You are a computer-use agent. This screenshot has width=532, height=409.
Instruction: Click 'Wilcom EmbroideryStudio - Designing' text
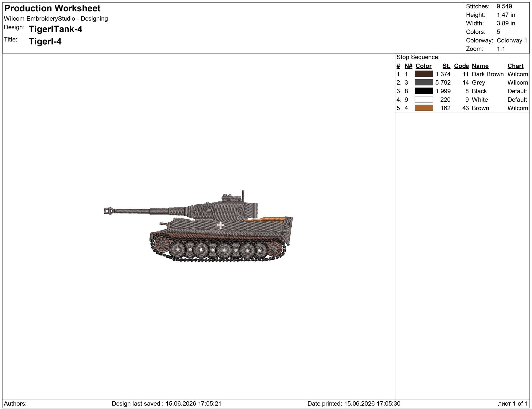[x=56, y=19]
